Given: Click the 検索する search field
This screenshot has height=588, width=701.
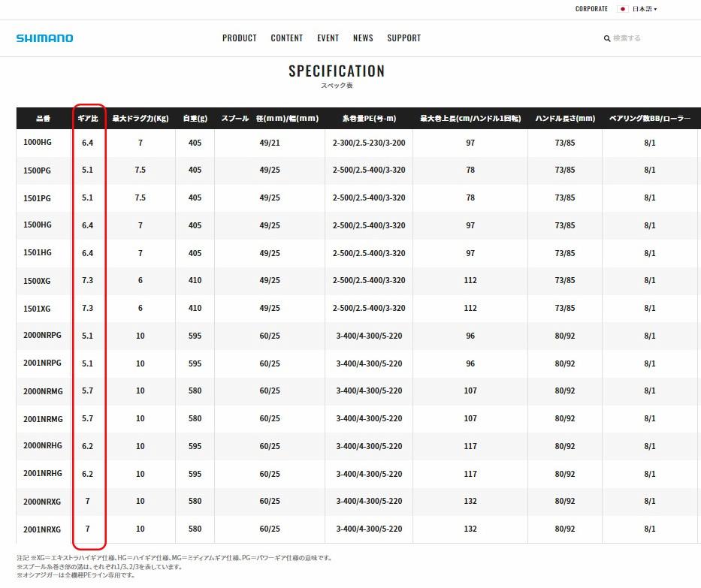Looking at the screenshot, I should (x=627, y=38).
